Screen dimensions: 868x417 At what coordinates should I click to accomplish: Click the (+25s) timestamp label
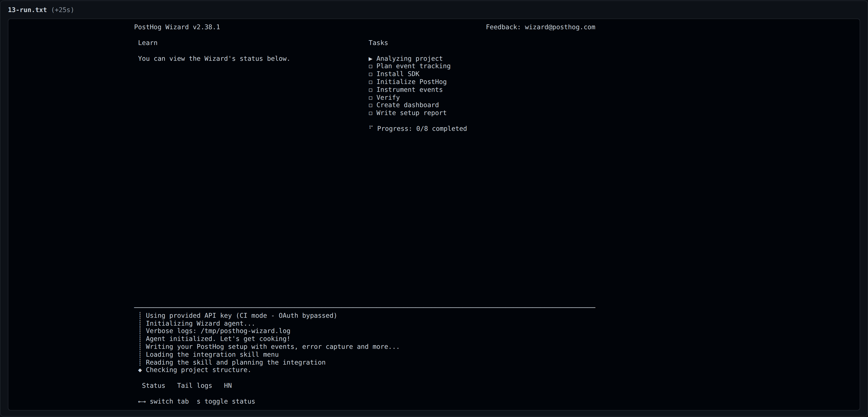63,10
